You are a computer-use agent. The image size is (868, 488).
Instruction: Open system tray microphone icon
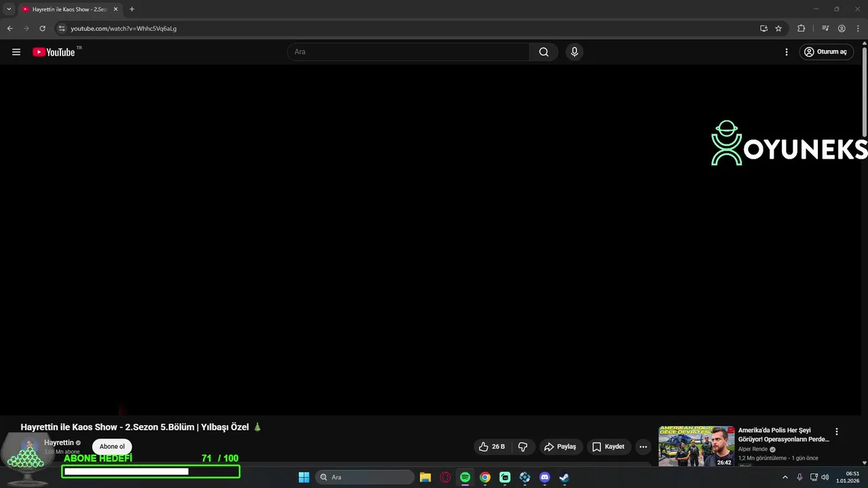pyautogui.click(x=800, y=477)
